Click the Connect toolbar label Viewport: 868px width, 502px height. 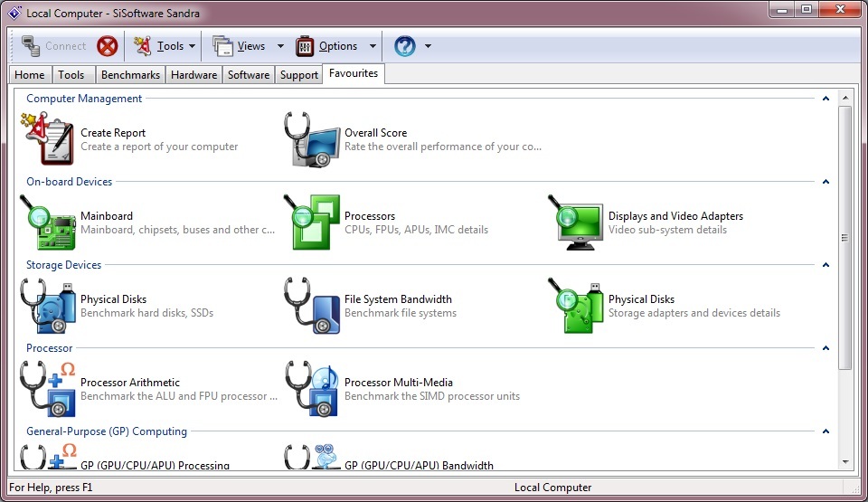click(x=65, y=46)
